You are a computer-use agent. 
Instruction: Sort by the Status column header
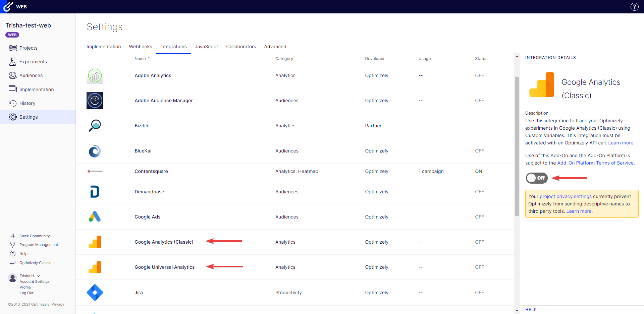tap(481, 59)
